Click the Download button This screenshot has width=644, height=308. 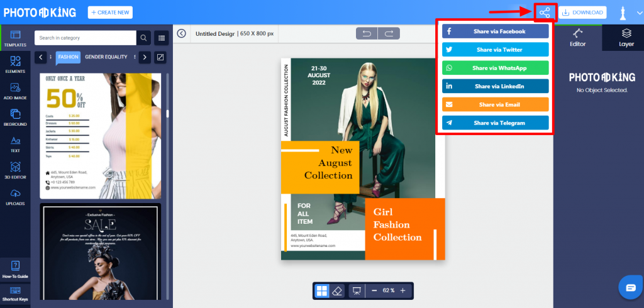(582, 13)
